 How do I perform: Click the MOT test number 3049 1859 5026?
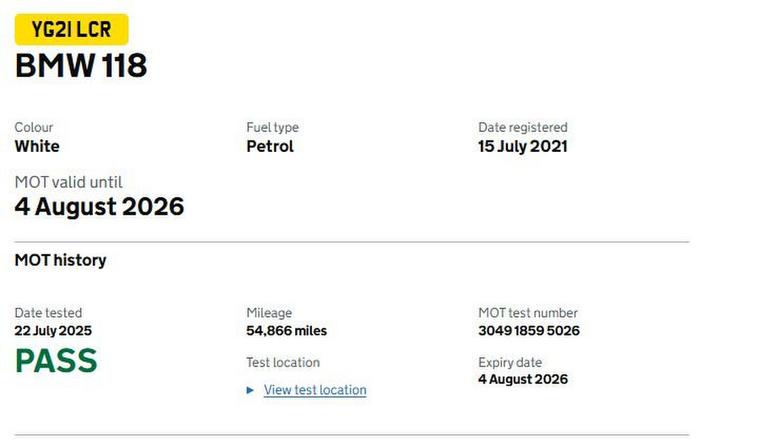click(528, 331)
